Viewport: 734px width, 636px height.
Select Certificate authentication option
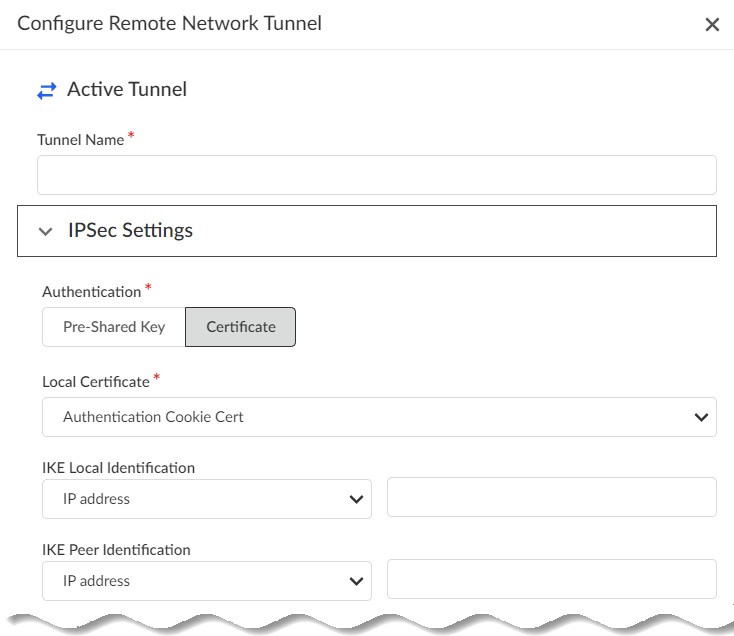click(241, 327)
